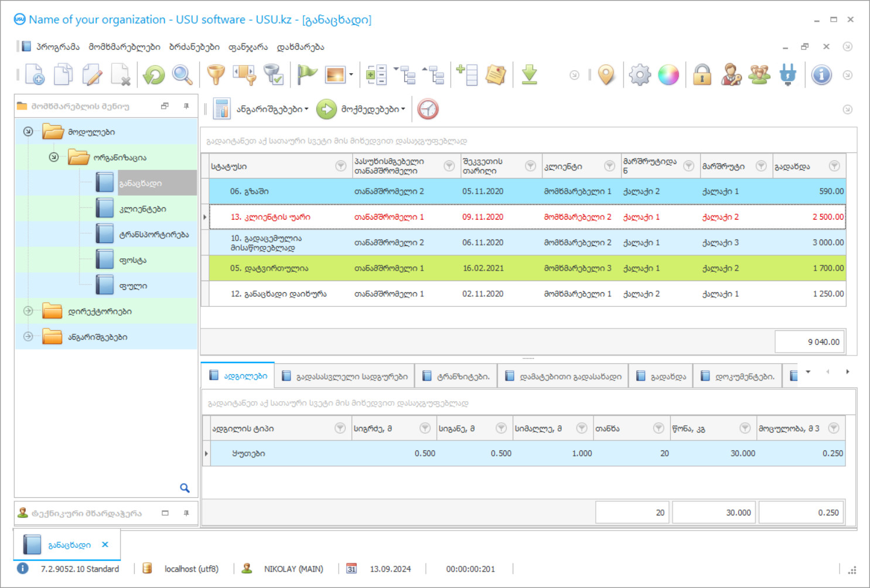The width and height of the screenshot is (870, 588).
Task: Click the column visibility list icon
Action: [376, 75]
